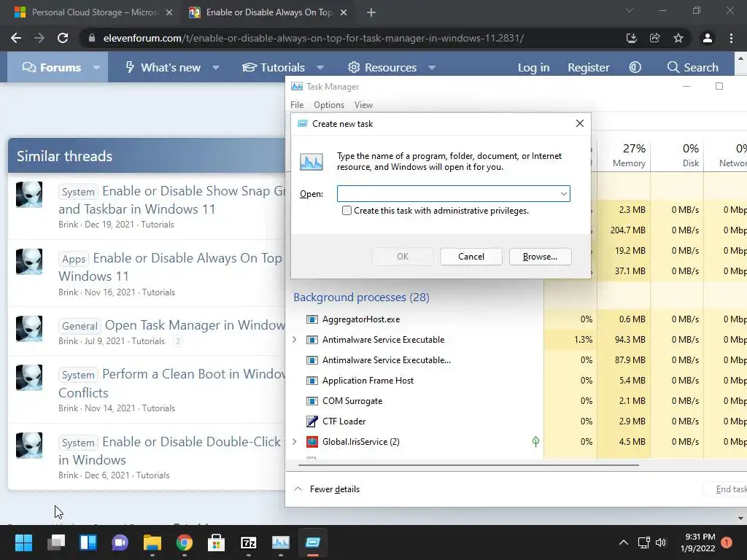
Task: Open the Forums navigation item
Action: coord(52,68)
